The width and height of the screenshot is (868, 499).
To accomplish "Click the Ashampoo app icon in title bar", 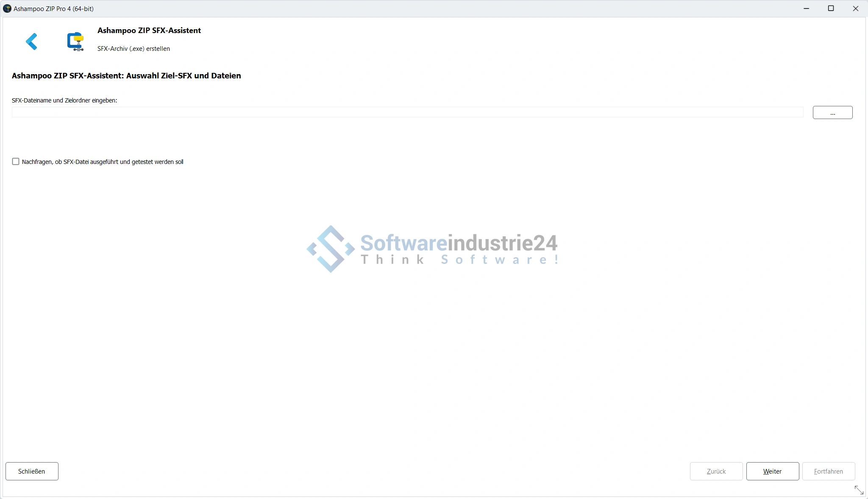I will [7, 8].
